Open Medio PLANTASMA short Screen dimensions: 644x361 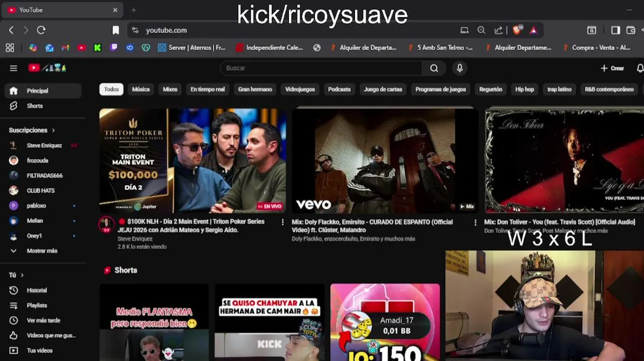tap(154, 322)
